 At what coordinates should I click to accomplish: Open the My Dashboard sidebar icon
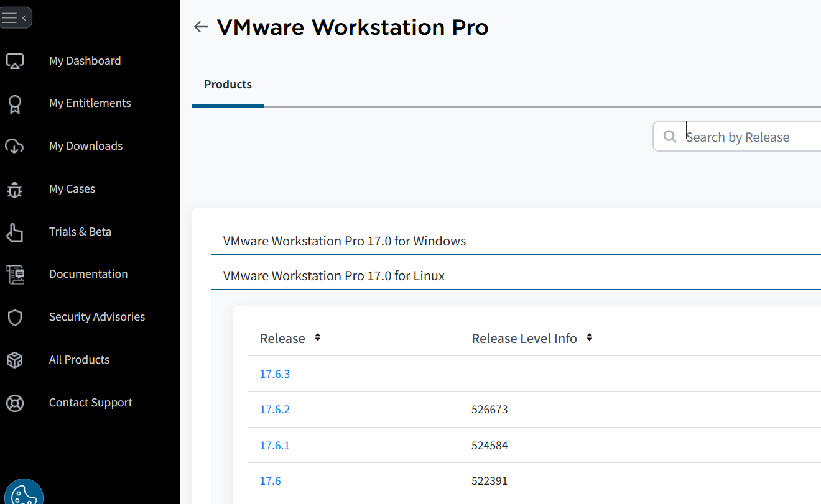pyautogui.click(x=15, y=60)
